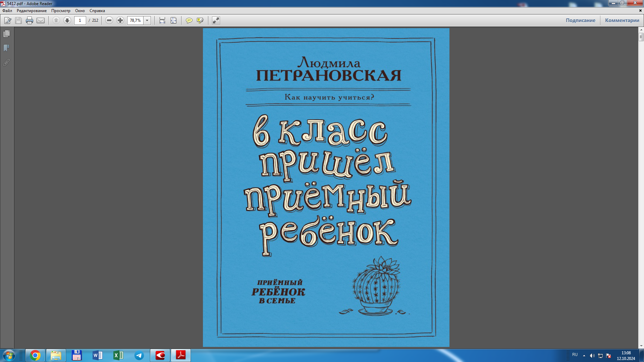Go to the next page
644x362 pixels.
click(67, 20)
